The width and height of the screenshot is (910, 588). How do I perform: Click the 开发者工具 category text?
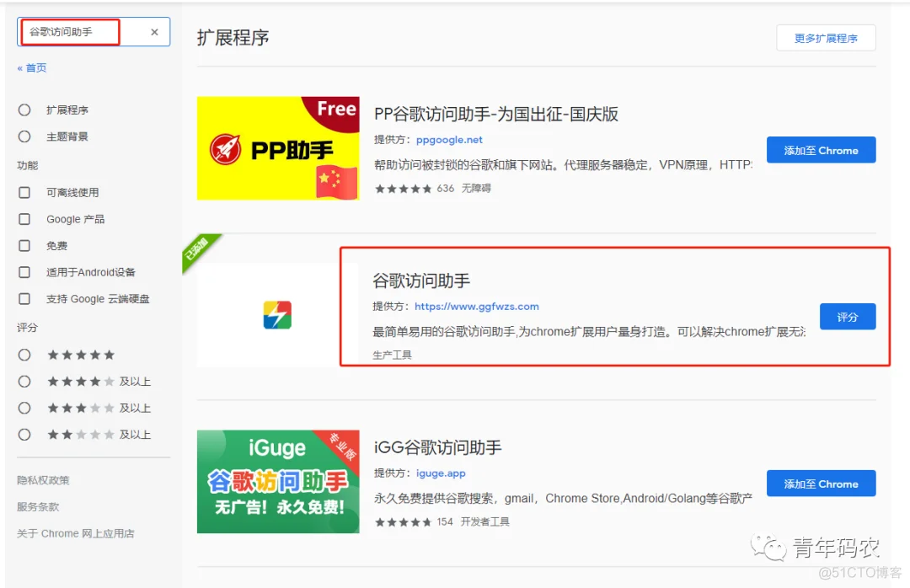(x=485, y=521)
